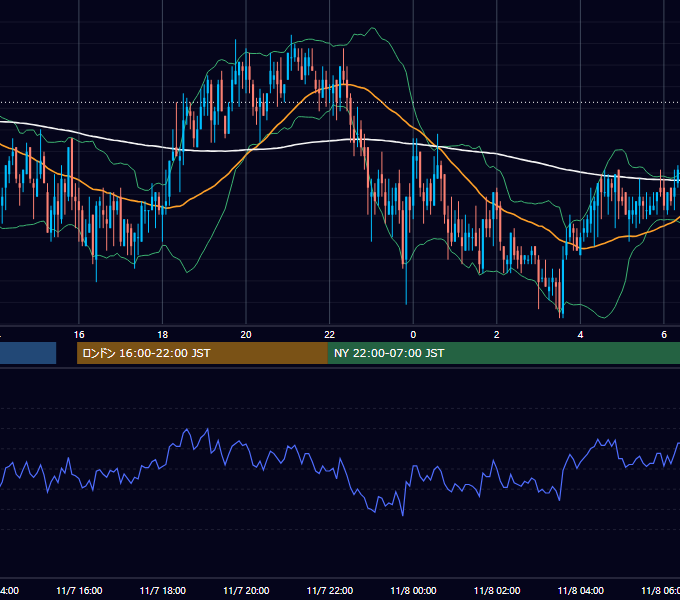Click the 20 hour label on the price chart axis
This screenshot has width=680, height=600.
coord(246,335)
